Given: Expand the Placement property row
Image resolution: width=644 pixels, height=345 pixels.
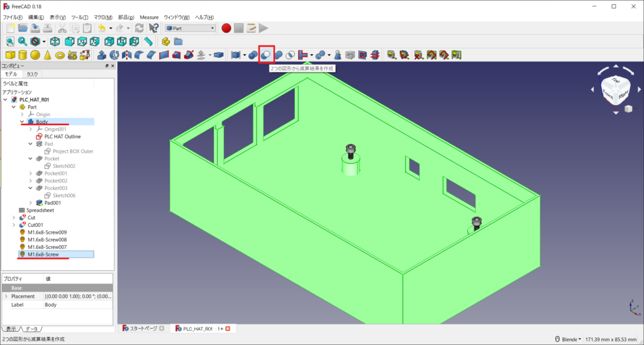Looking at the screenshot, I should (x=6, y=296).
